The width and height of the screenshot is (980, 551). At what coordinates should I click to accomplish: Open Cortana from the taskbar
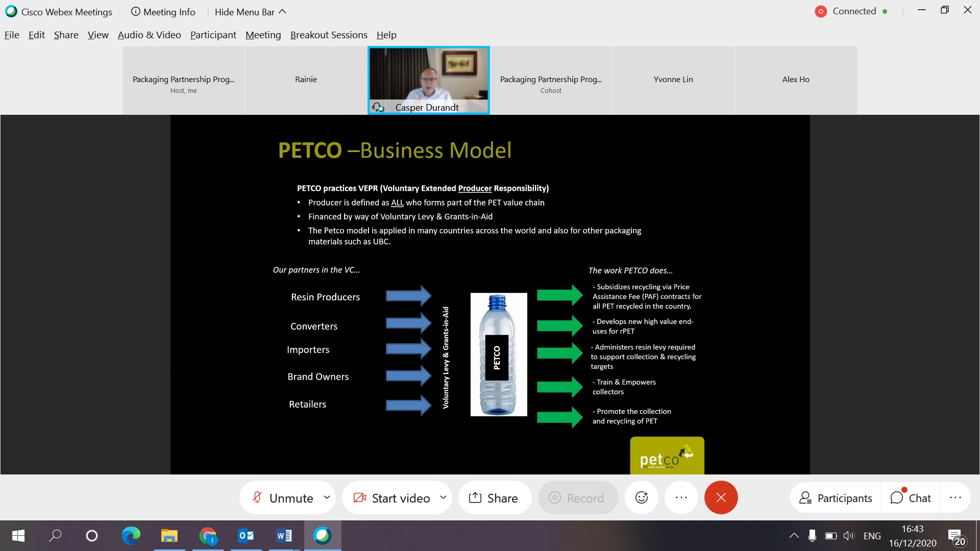(92, 536)
